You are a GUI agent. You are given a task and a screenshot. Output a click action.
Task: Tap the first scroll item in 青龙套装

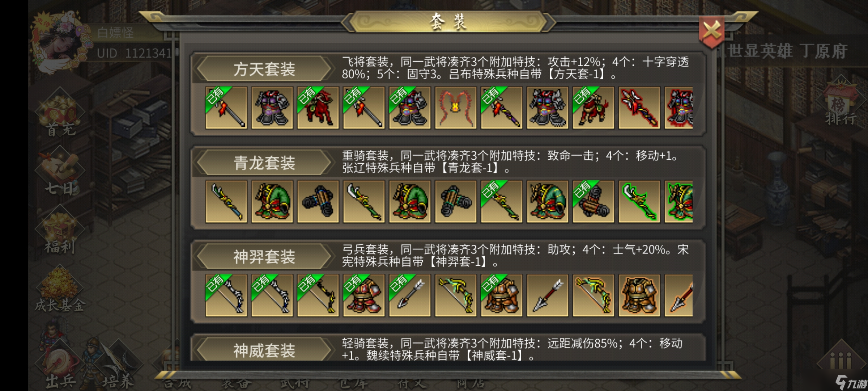[x=318, y=201]
